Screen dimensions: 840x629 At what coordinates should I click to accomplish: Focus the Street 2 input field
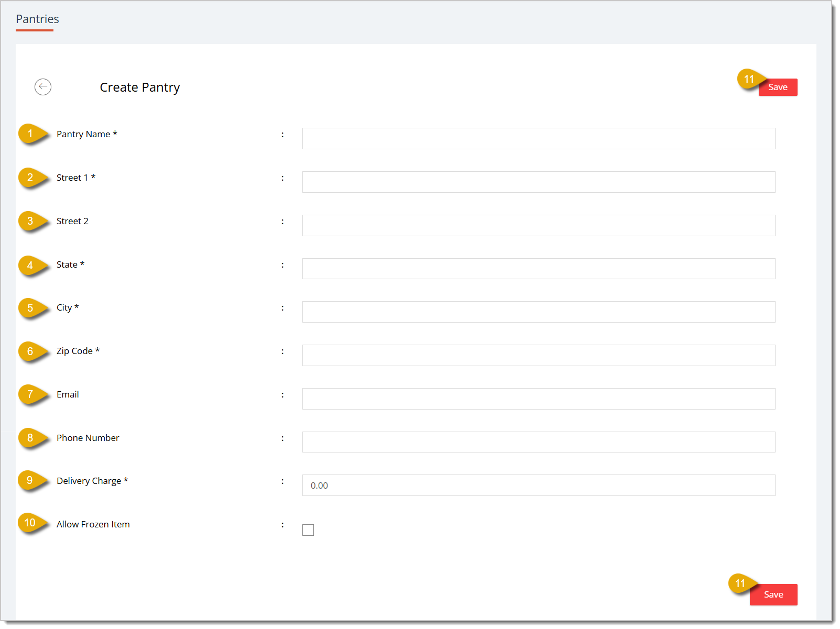pos(539,225)
